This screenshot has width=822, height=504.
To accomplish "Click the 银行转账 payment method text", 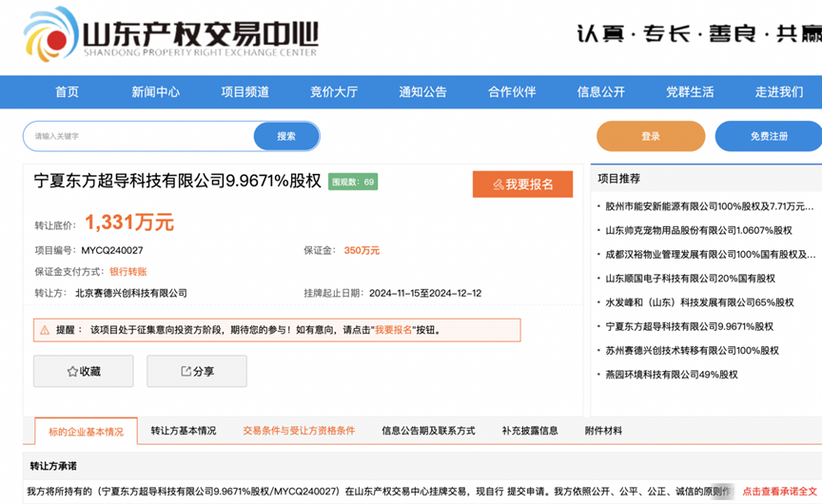I will click(128, 272).
